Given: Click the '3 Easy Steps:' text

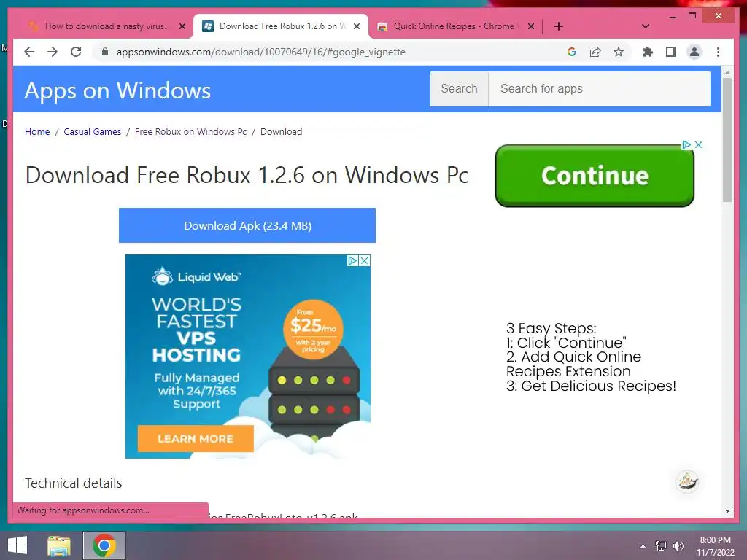Looking at the screenshot, I should pos(551,328).
